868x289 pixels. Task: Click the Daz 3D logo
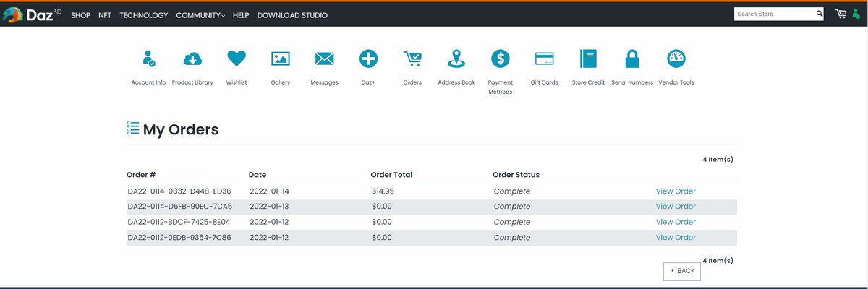tap(32, 14)
